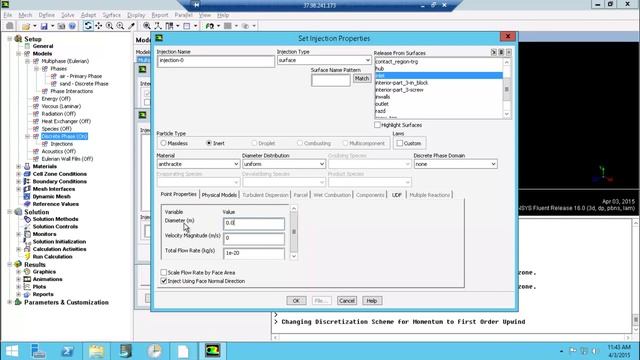Select Inert particle type radio button
The width and height of the screenshot is (640, 360).
pyautogui.click(x=209, y=143)
